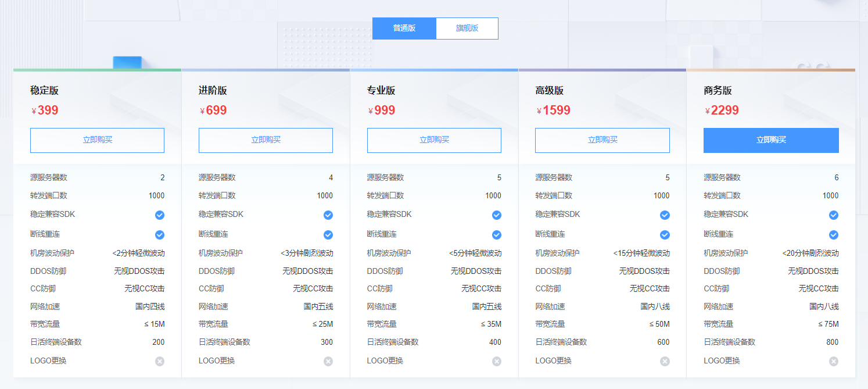Click 立即购买 for 商务版 plan
The width and height of the screenshot is (868, 389).
(x=771, y=140)
